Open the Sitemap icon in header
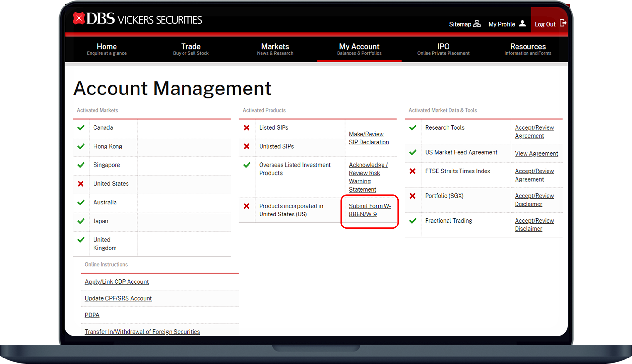This screenshot has height=364, width=632. pyautogui.click(x=477, y=24)
